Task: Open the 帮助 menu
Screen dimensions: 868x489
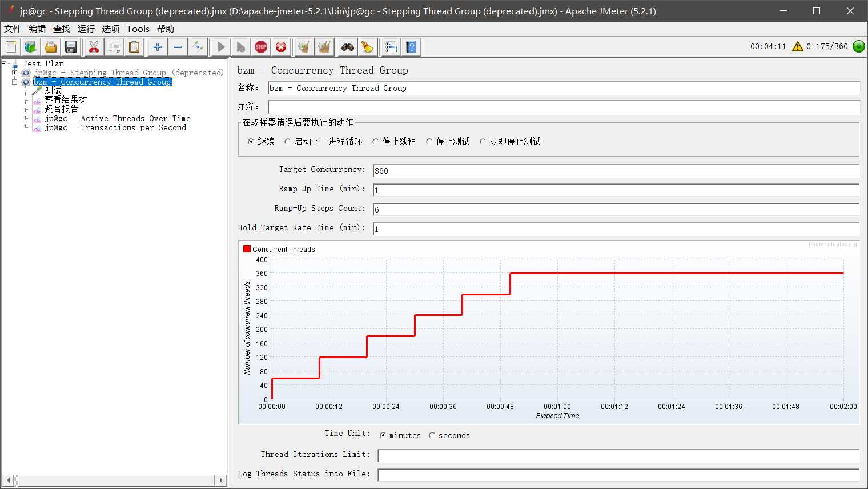Action: point(166,29)
